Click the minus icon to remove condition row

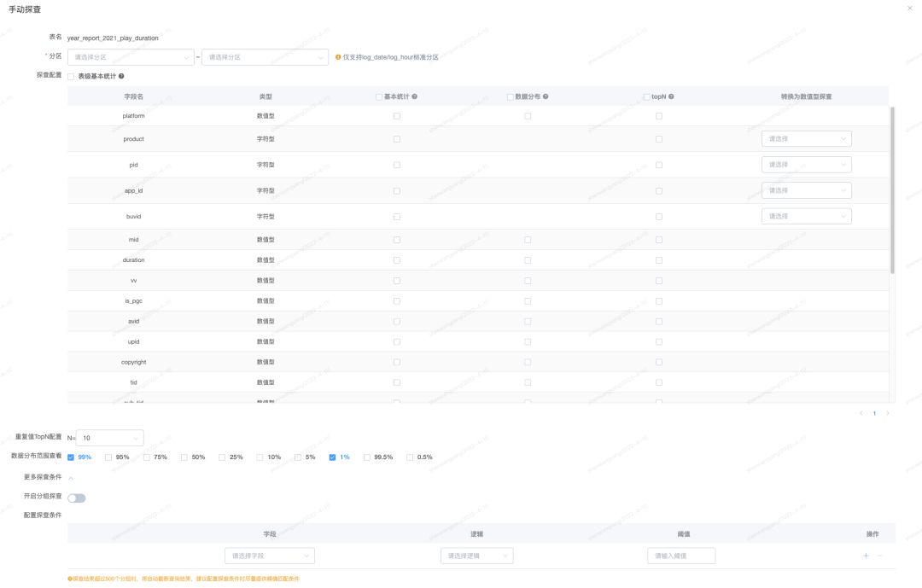(879, 556)
